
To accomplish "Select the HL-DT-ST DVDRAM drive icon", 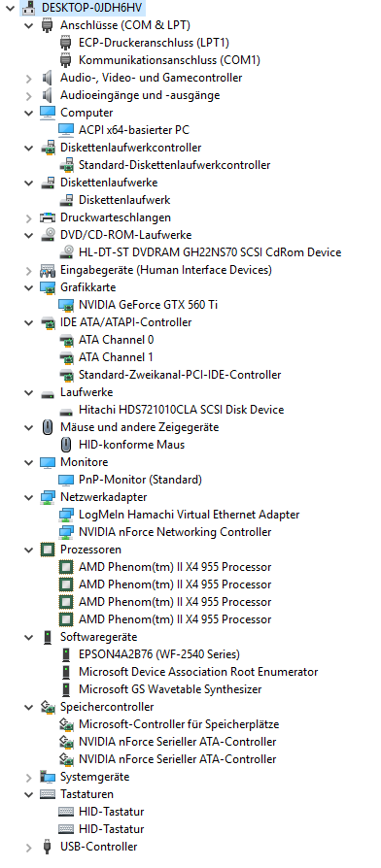I will tap(66, 251).
